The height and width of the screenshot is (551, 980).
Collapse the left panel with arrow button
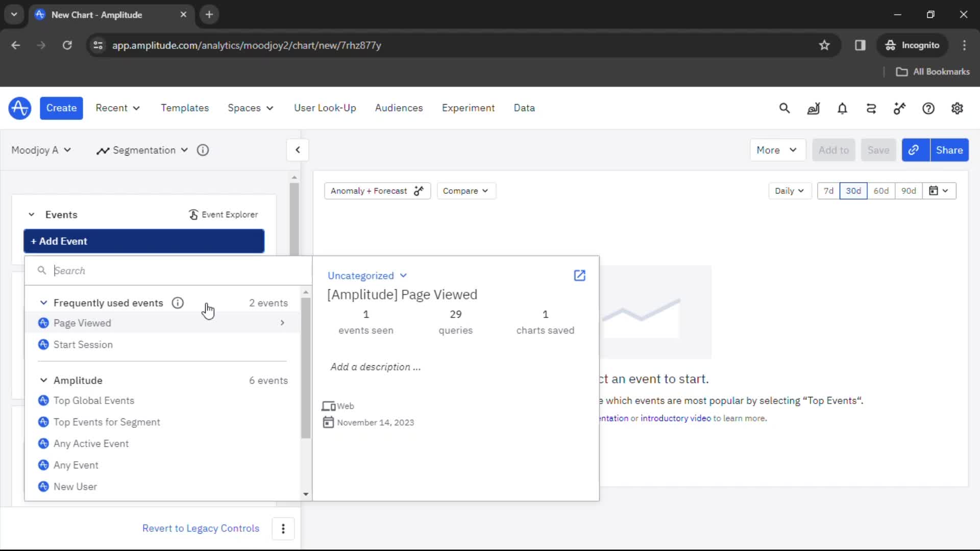coord(298,150)
